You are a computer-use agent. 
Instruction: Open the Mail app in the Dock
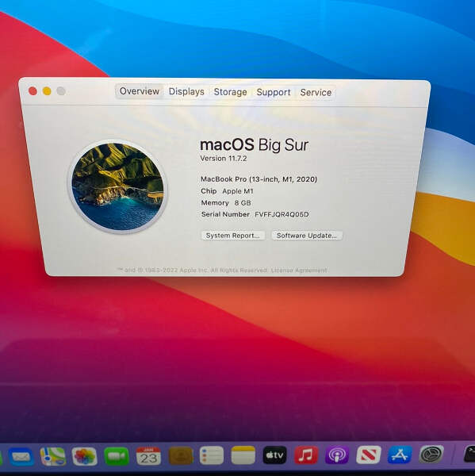21,457
